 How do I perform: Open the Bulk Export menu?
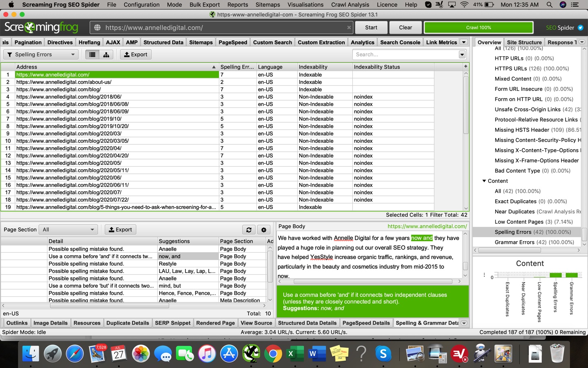pyautogui.click(x=205, y=4)
